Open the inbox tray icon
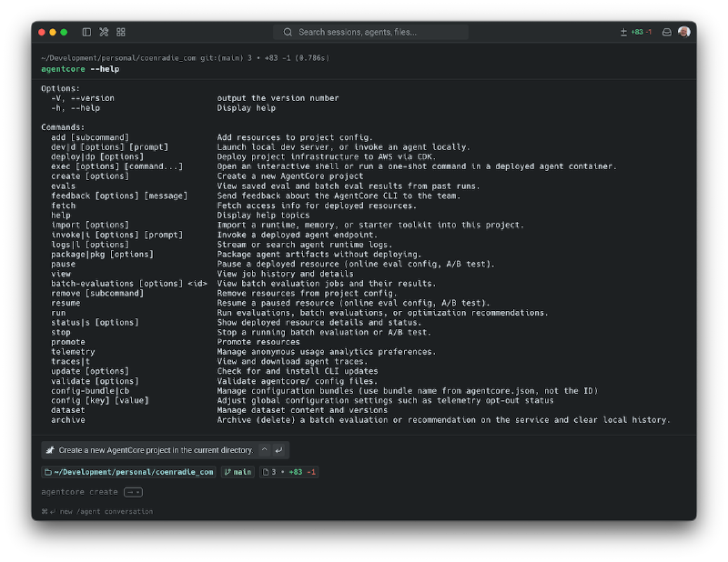 667,32
